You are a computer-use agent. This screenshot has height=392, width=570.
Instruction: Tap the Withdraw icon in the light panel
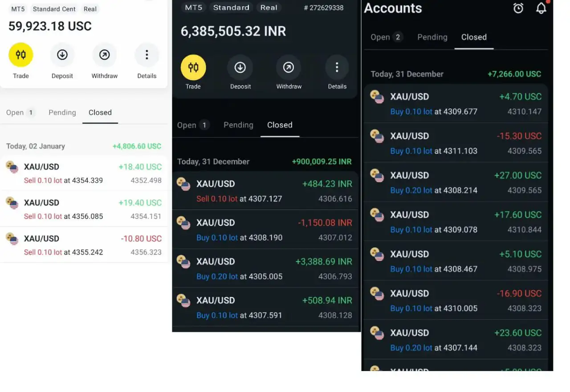(105, 55)
